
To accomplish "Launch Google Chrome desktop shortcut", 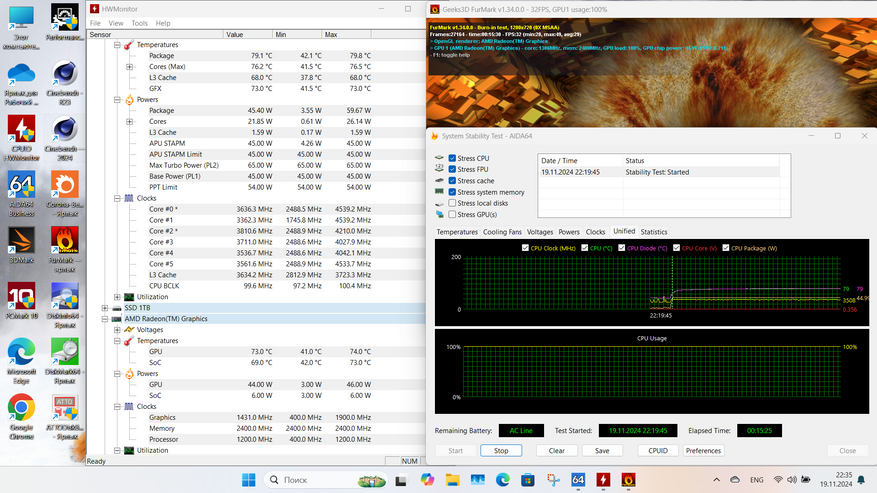I will tap(21, 416).
